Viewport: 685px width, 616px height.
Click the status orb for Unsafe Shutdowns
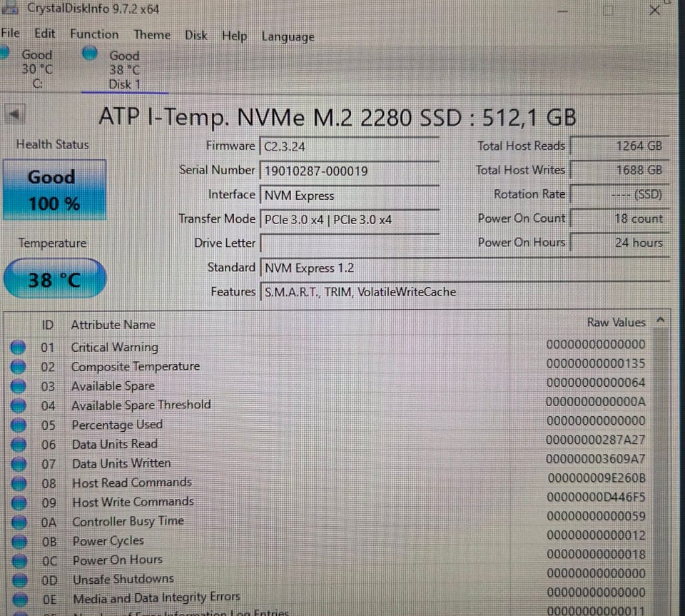click(x=19, y=580)
